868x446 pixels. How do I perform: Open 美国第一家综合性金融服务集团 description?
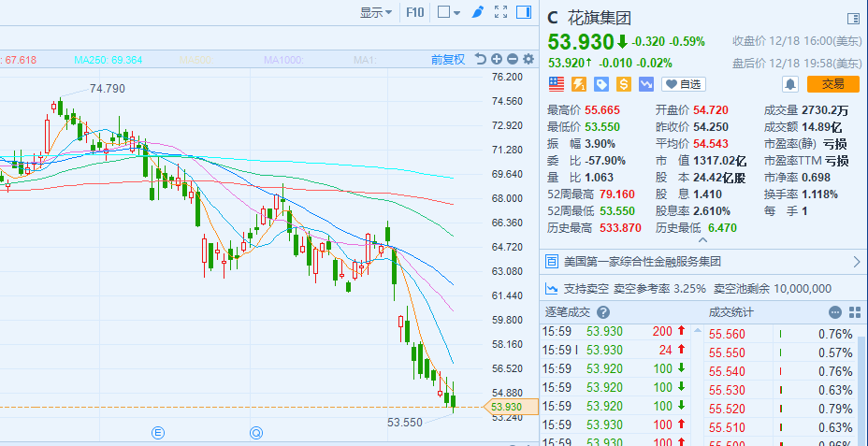(643, 262)
